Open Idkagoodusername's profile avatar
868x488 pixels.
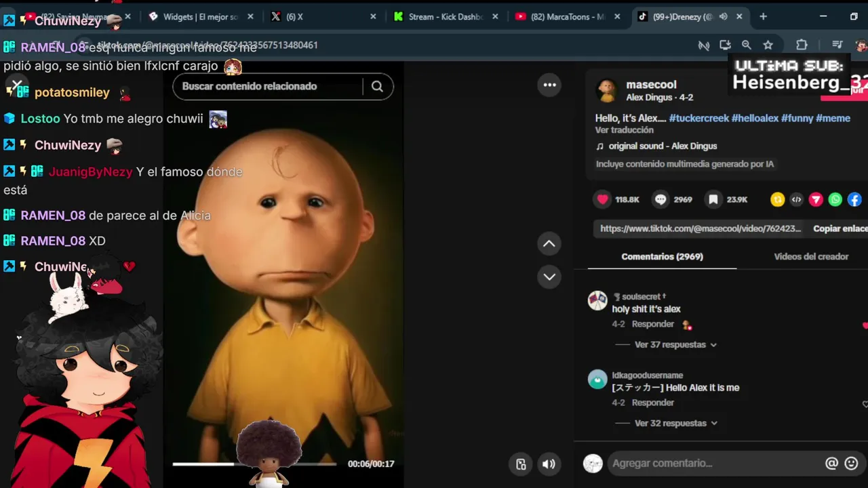(x=597, y=380)
